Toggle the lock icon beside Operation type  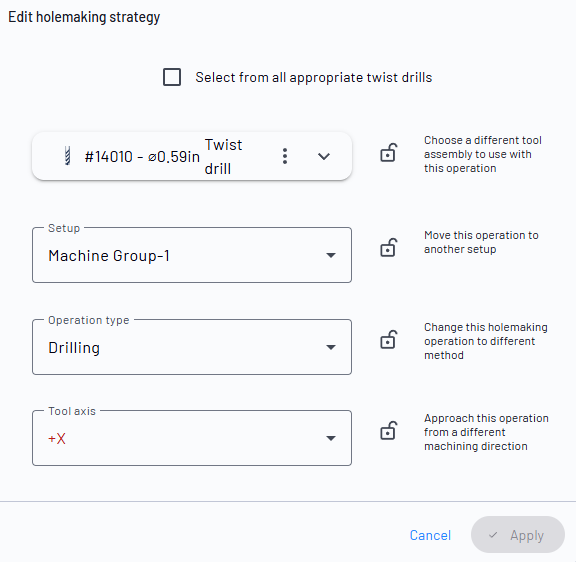click(x=388, y=339)
